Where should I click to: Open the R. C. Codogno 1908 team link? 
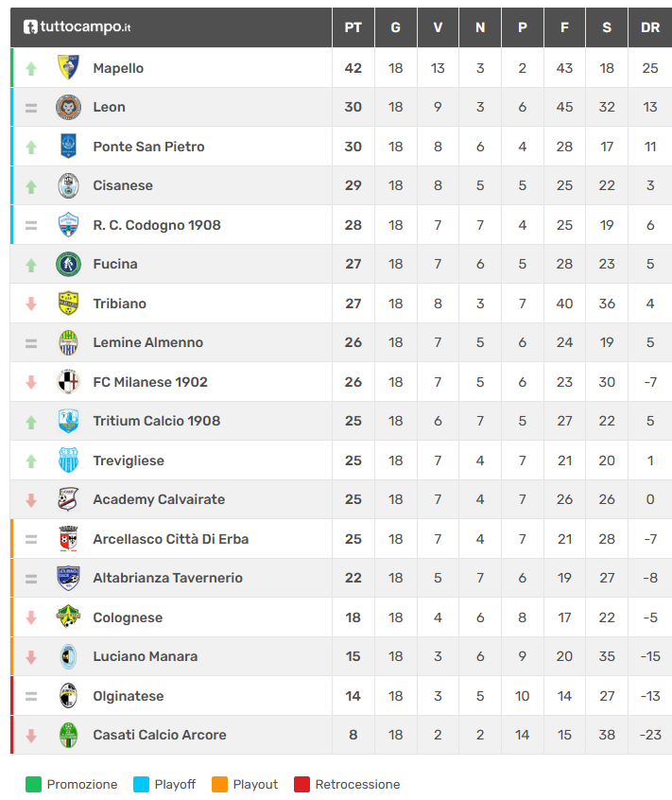tap(157, 225)
